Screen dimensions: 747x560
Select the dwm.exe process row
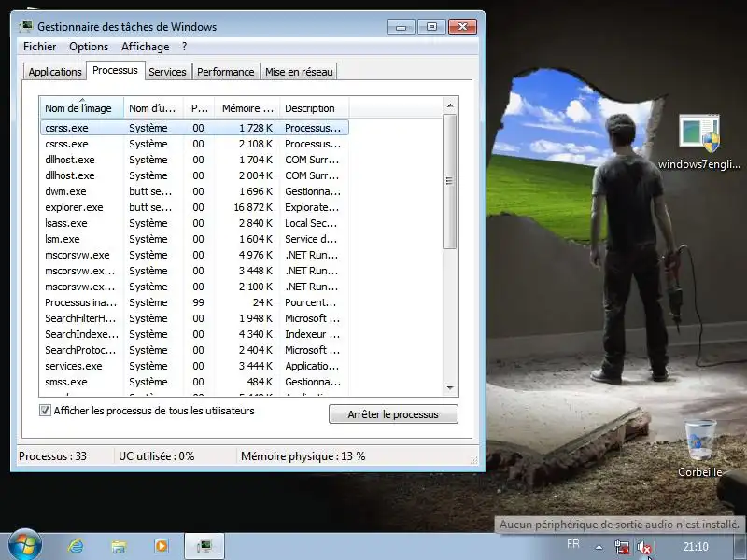click(x=194, y=191)
